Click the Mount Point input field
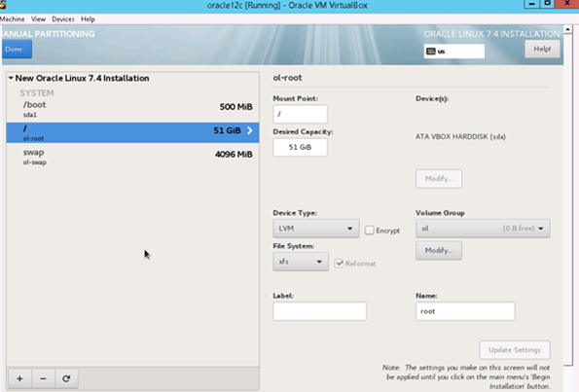 pos(301,114)
